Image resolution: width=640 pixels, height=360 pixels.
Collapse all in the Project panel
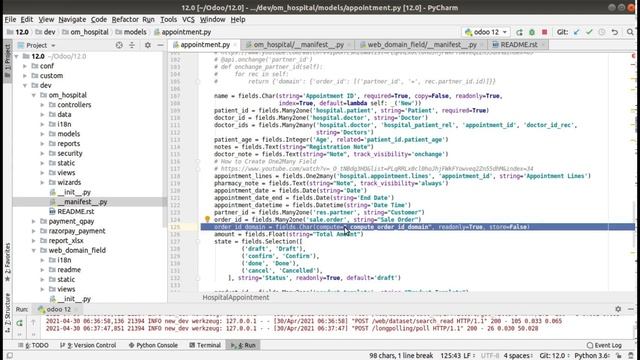point(132,45)
